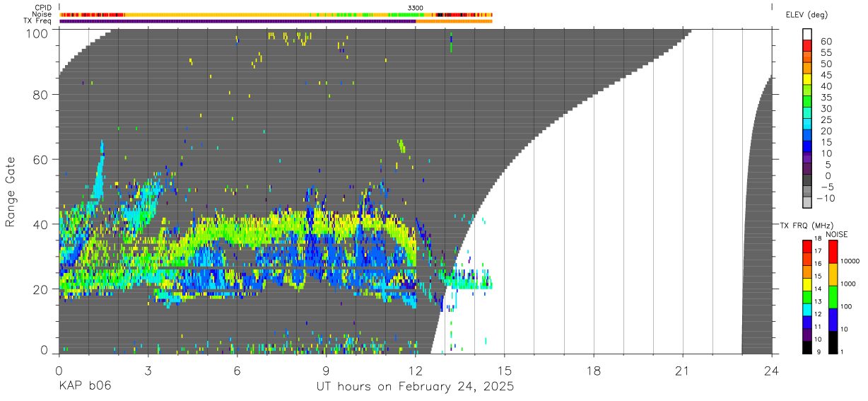Viewport: 868px width, 401px height.
Task: Click the noise legend value '100'
Action: pyautogui.click(x=846, y=307)
